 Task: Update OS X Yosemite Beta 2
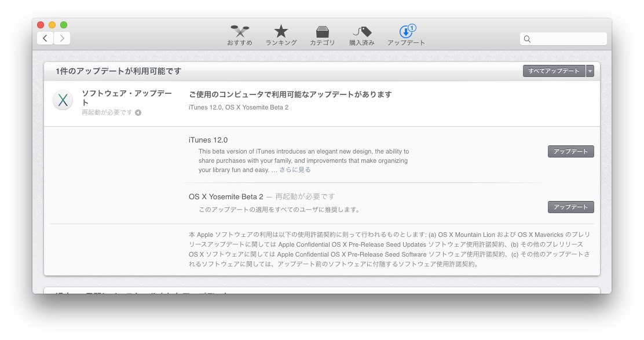coord(571,207)
